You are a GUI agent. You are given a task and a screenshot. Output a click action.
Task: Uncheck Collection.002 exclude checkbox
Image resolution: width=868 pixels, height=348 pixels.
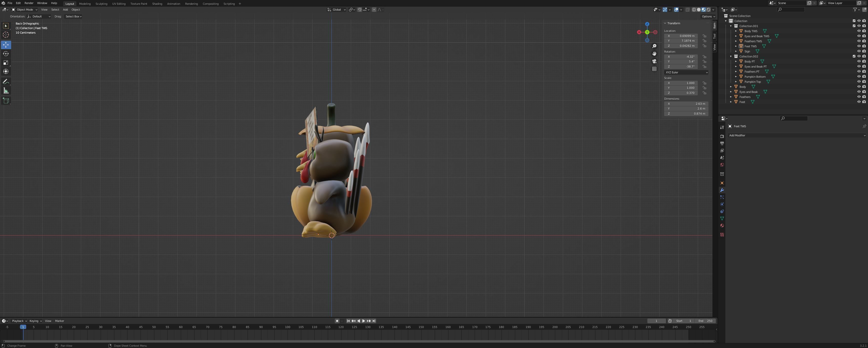click(854, 56)
